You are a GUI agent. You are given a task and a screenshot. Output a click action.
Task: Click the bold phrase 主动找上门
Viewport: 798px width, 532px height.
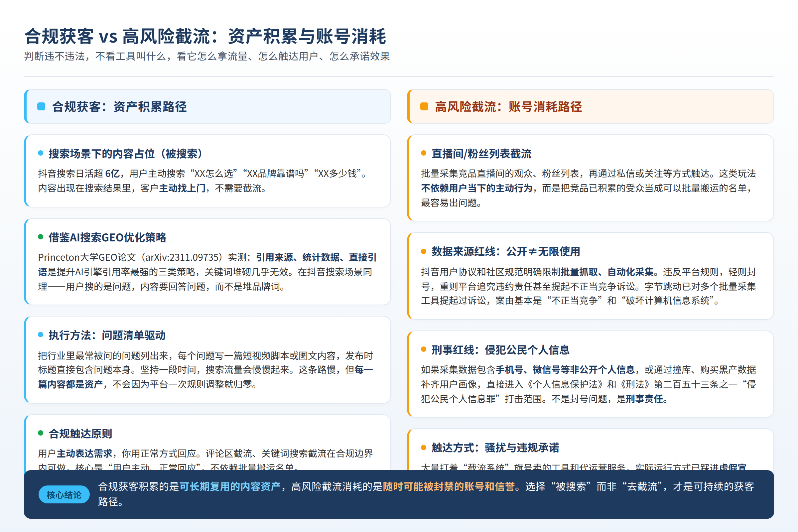182,188
